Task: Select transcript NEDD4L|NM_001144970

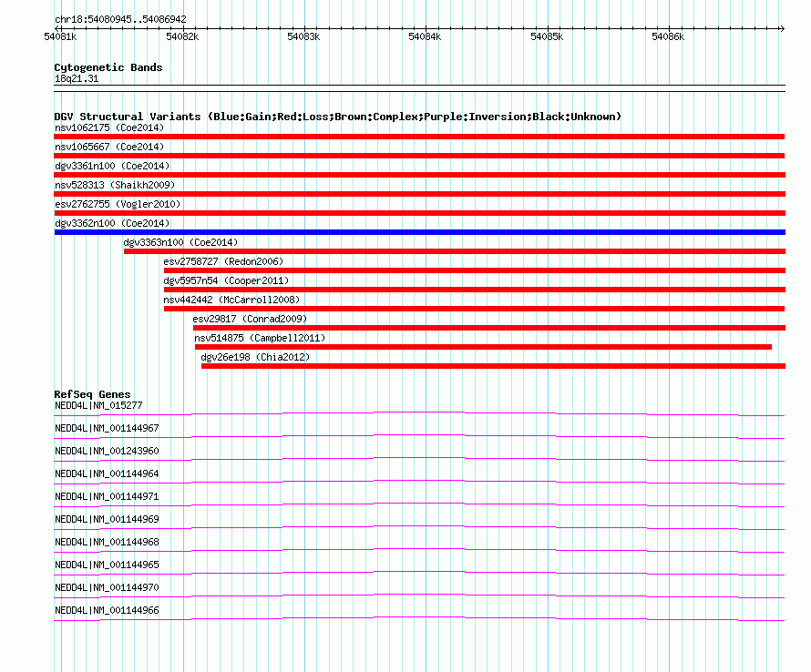Action: pos(107,587)
